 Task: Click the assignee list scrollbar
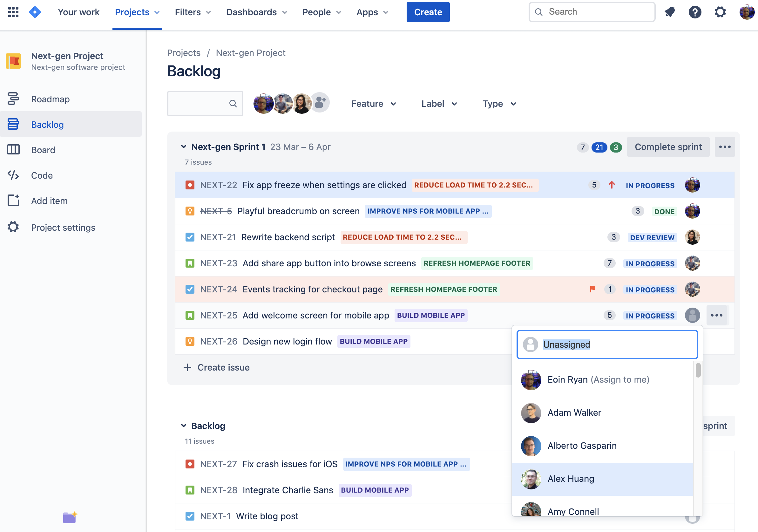[x=698, y=370]
